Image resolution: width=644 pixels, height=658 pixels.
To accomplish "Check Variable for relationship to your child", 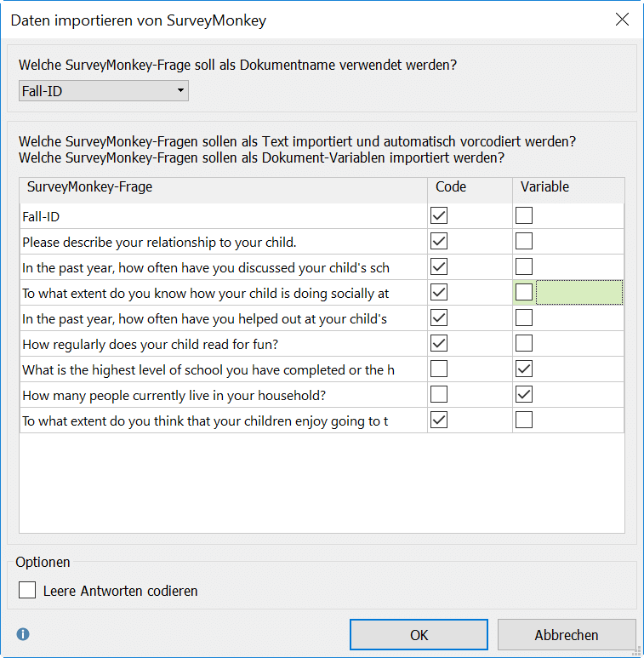I will [524, 241].
